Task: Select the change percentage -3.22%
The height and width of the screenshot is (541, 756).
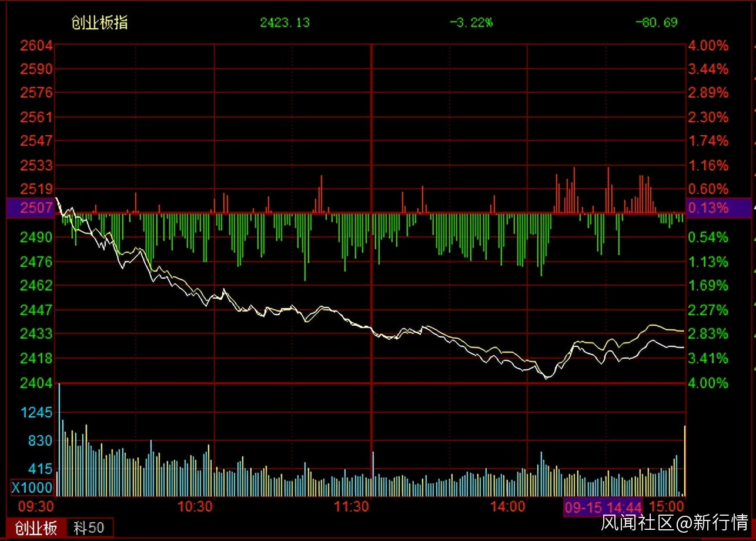Action: [471, 23]
